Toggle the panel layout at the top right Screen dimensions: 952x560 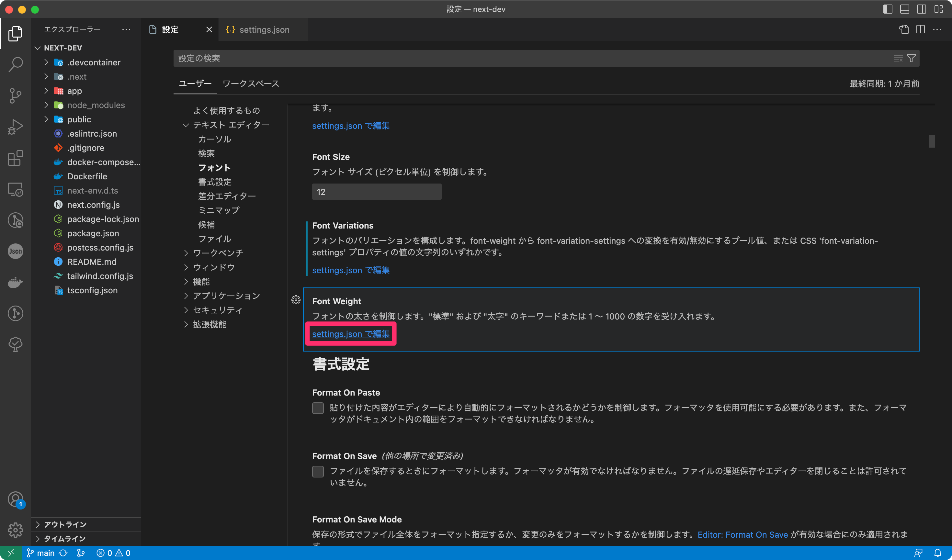click(905, 9)
